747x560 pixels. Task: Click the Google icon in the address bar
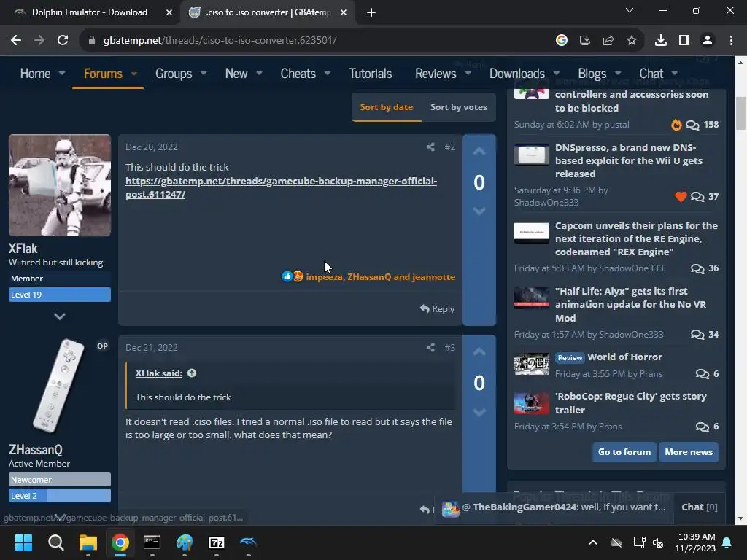coord(562,41)
